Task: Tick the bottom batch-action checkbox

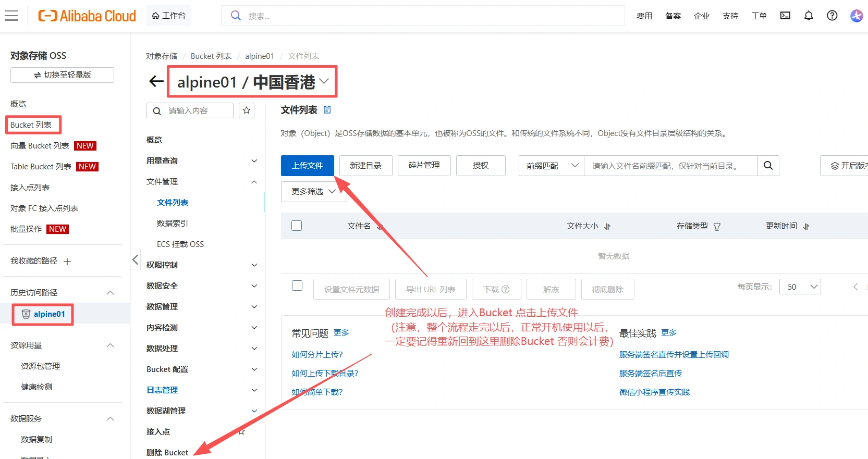Action: [x=297, y=286]
